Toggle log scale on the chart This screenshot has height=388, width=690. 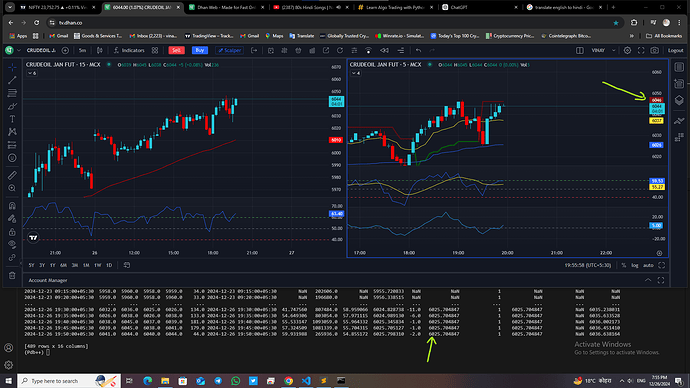pyautogui.click(x=635, y=265)
